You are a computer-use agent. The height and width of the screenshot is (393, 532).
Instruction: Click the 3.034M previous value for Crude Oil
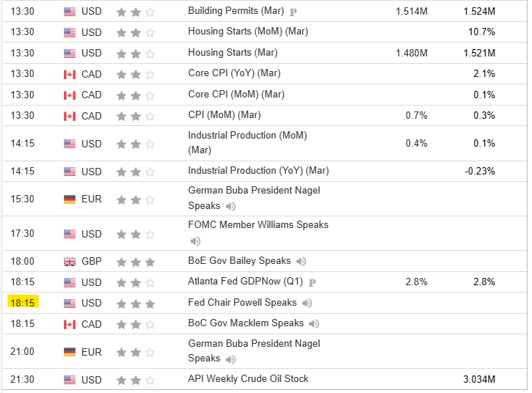(478, 380)
